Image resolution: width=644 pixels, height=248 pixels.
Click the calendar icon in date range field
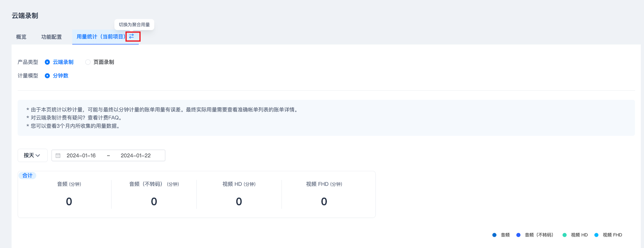point(58,155)
